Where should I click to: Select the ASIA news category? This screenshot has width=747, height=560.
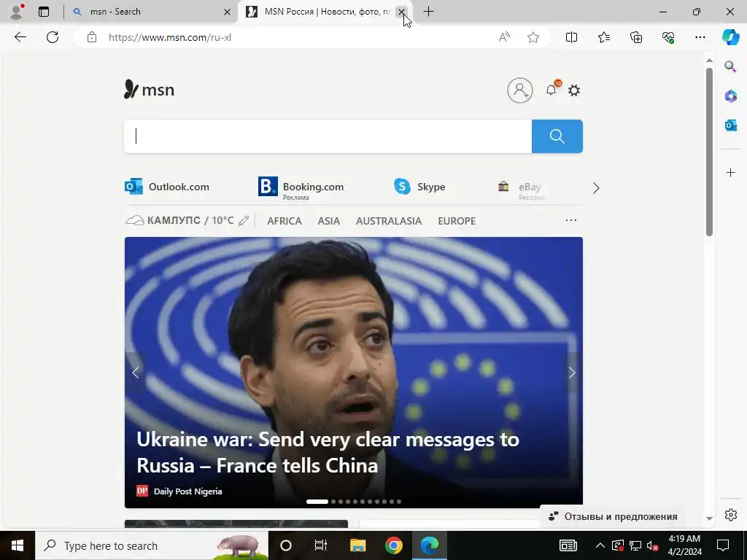tap(329, 221)
